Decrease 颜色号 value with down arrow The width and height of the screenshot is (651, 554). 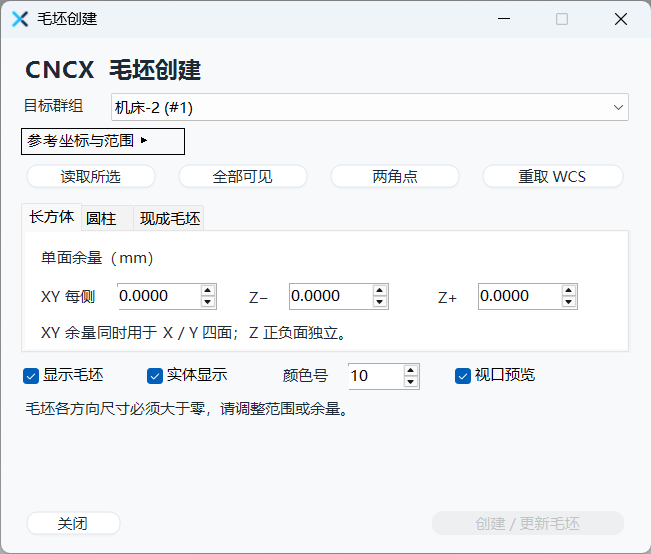[x=411, y=382]
